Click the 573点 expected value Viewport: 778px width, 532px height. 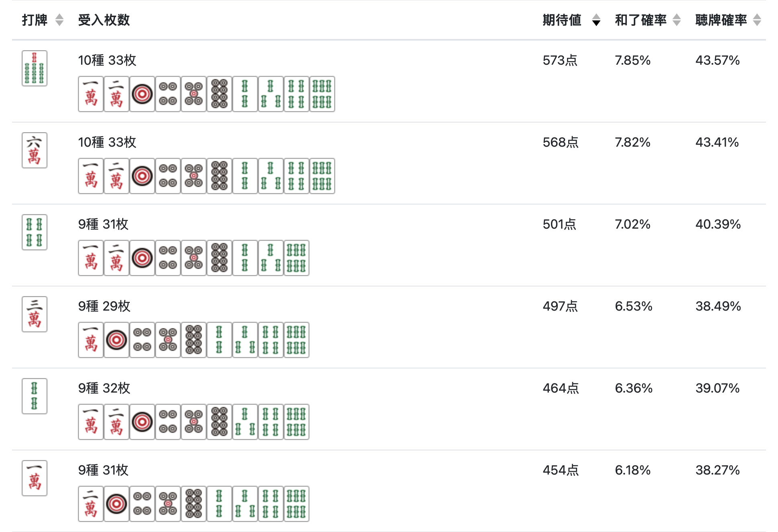[x=560, y=60]
